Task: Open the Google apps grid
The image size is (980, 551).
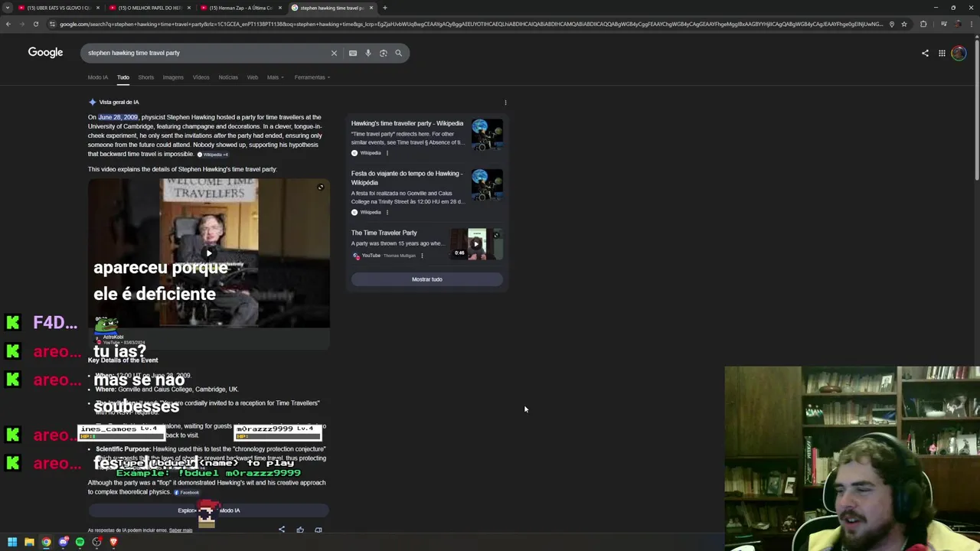Action: (x=942, y=53)
